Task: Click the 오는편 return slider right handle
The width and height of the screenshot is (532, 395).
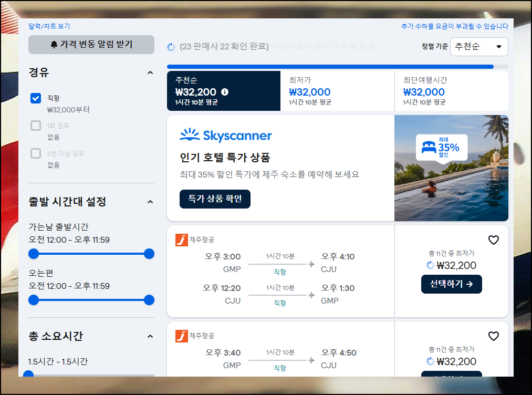Action: [x=149, y=300]
